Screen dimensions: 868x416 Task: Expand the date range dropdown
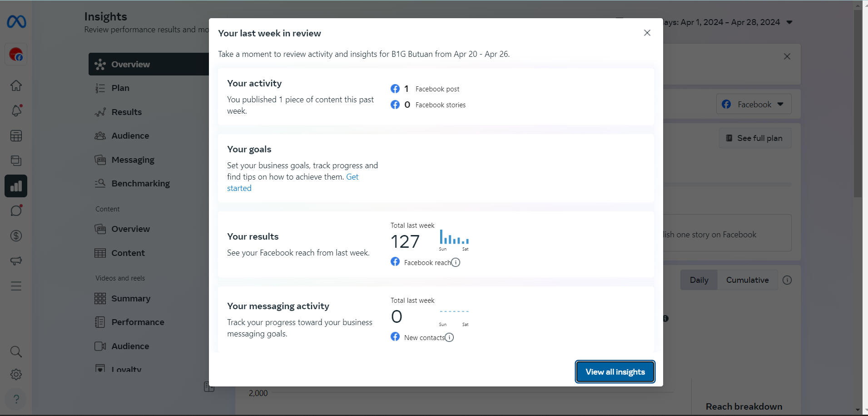pos(789,22)
